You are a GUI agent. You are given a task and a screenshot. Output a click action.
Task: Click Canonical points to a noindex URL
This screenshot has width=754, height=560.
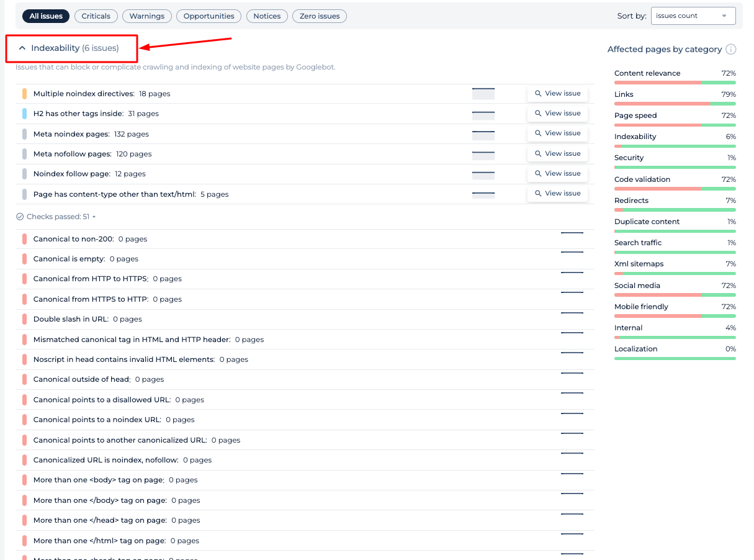click(305, 420)
